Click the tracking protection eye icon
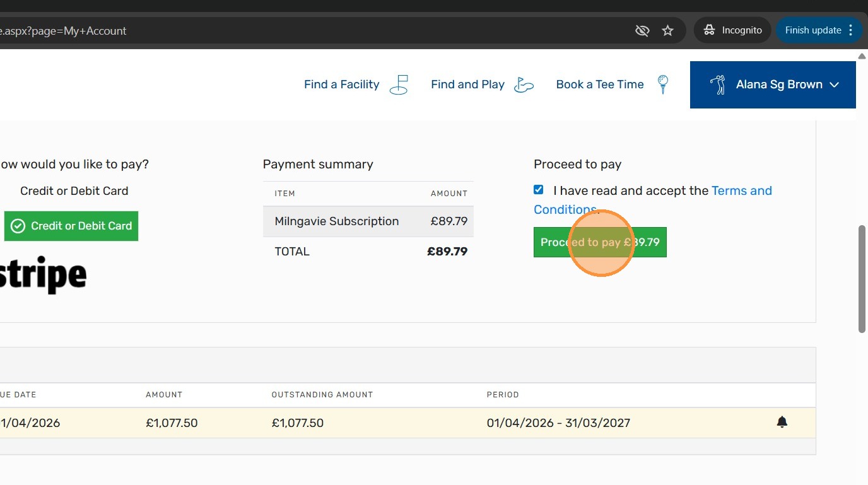This screenshot has width=868, height=485. pos(642,30)
